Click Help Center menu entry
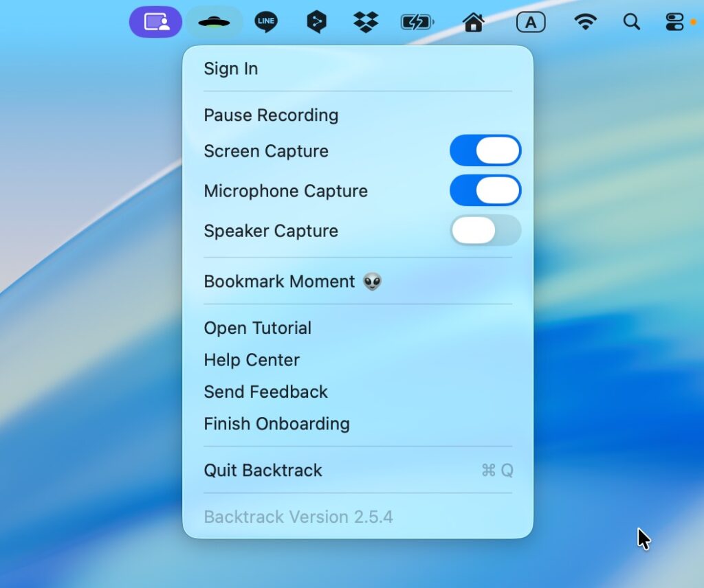 252,360
